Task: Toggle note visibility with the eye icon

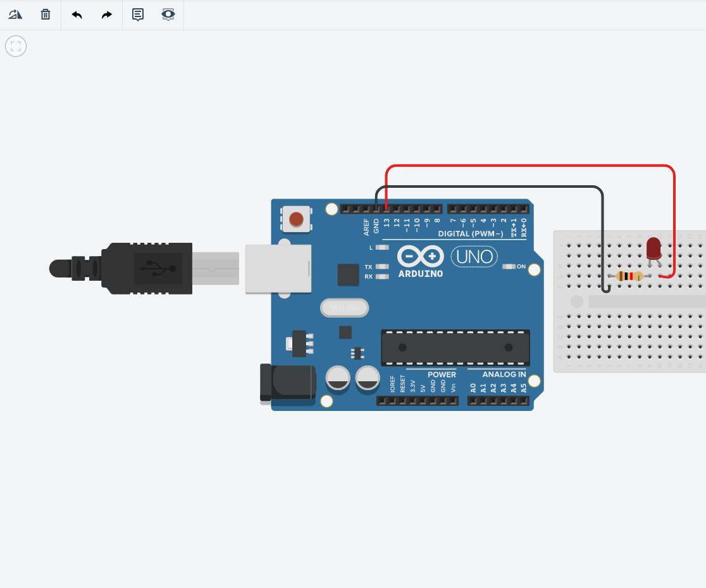Action: click(168, 14)
